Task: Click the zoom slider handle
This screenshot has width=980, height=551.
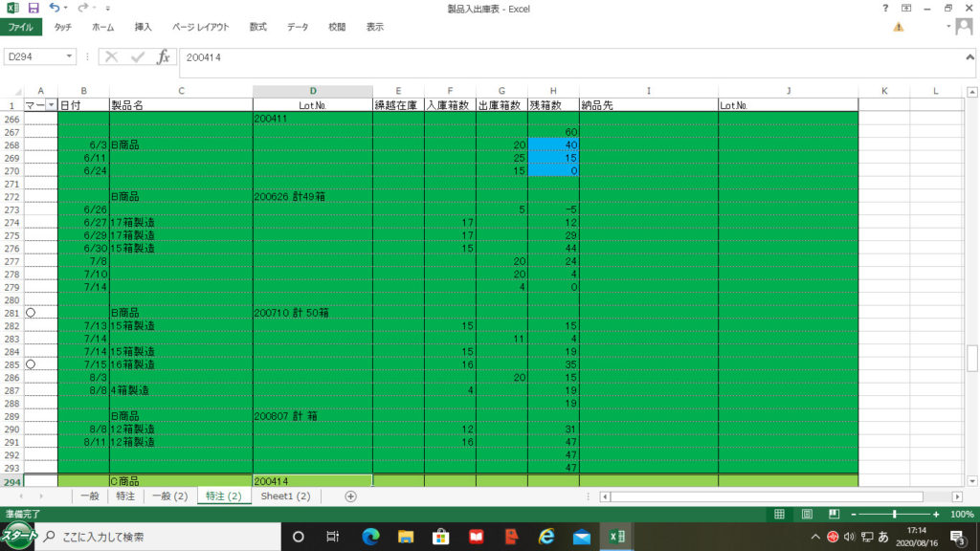Action: pos(894,515)
